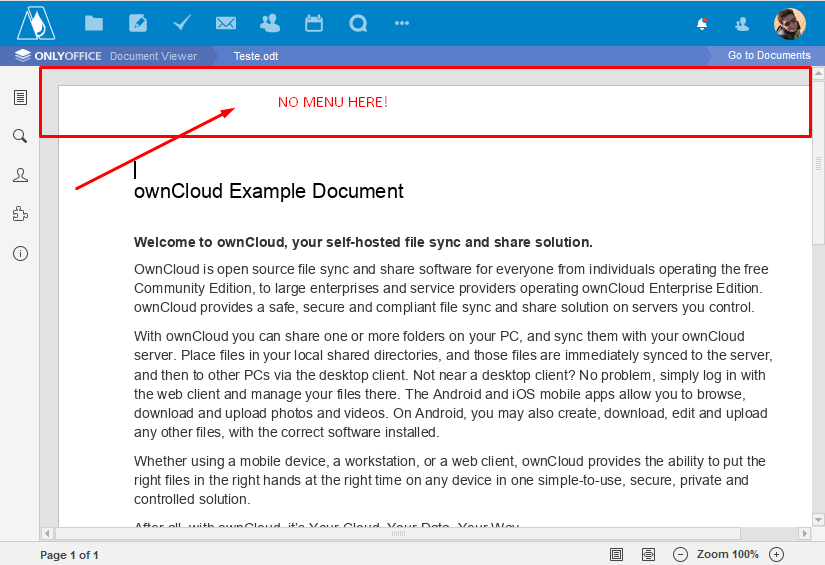This screenshot has width=825, height=565.
Task: Click the vertical scrollbar thumb
Action: tap(818, 163)
